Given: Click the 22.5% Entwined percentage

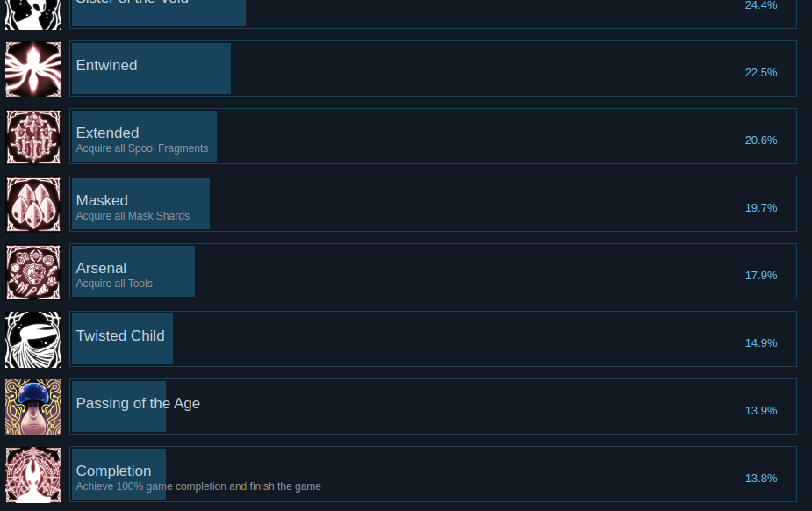Looking at the screenshot, I should [761, 73].
